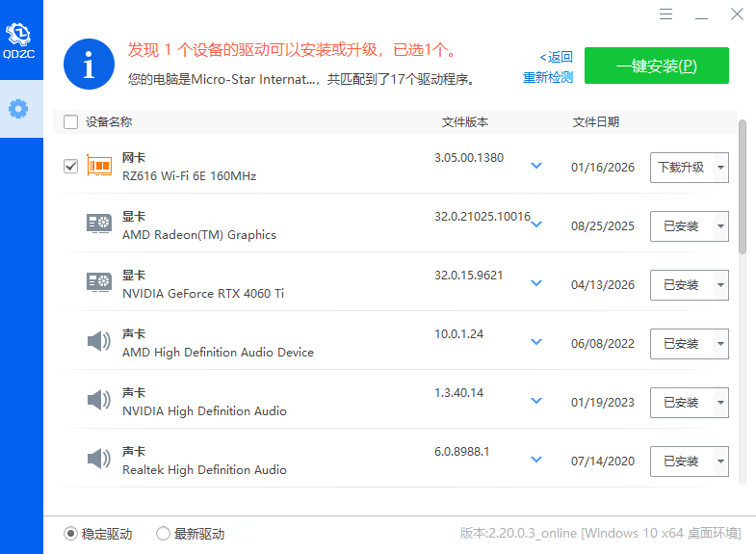The height and width of the screenshot is (554, 756).
Task: Select the NVIDIA GeForce RTX 4060 Ti name
Action: tap(203, 294)
